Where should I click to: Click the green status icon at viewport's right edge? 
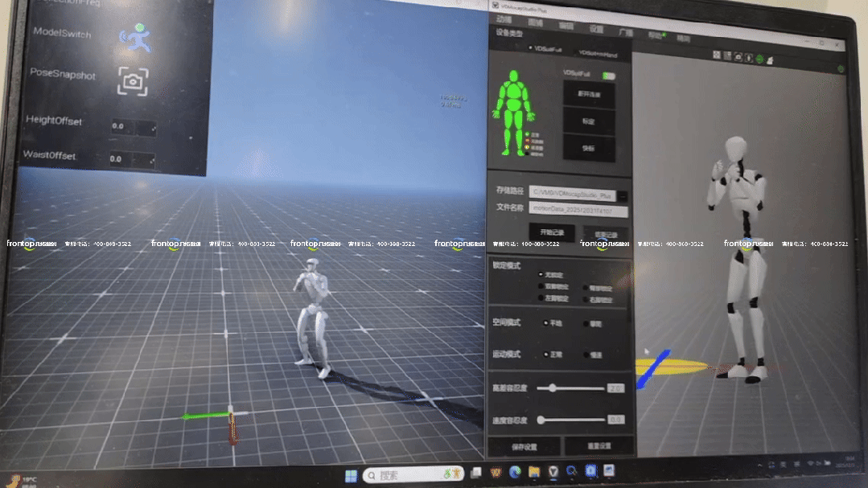[x=841, y=68]
